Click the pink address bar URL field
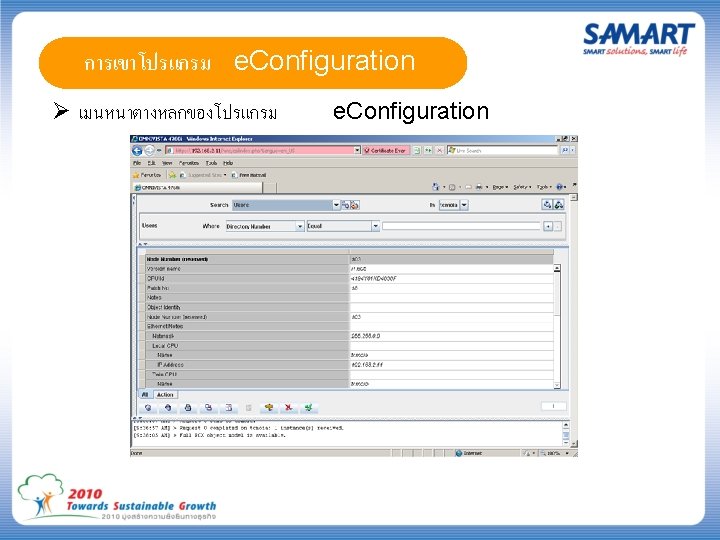 click(259, 150)
